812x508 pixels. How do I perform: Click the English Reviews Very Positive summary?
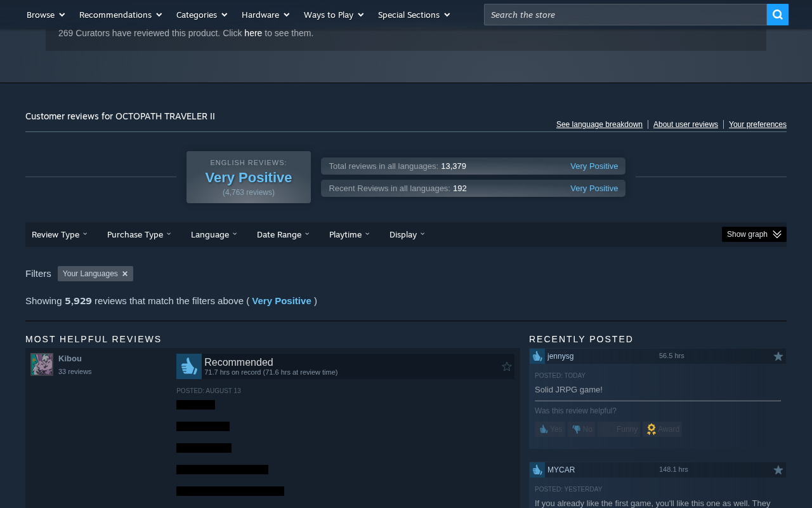click(x=249, y=177)
